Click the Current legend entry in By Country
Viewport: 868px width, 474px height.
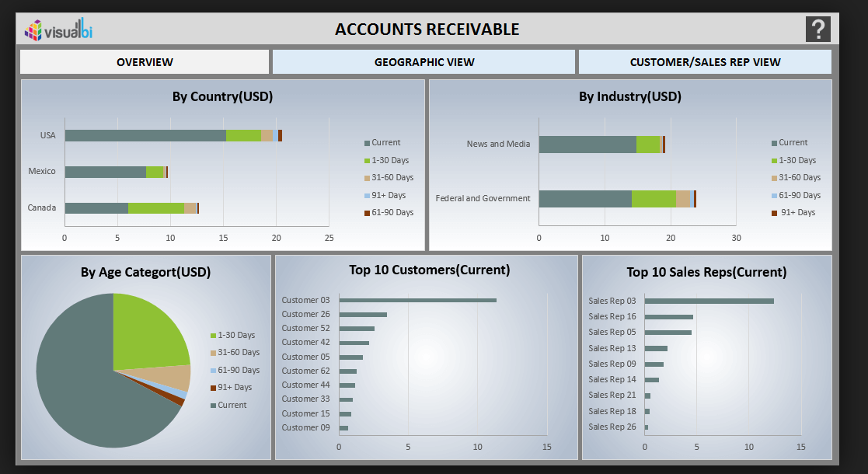point(382,143)
